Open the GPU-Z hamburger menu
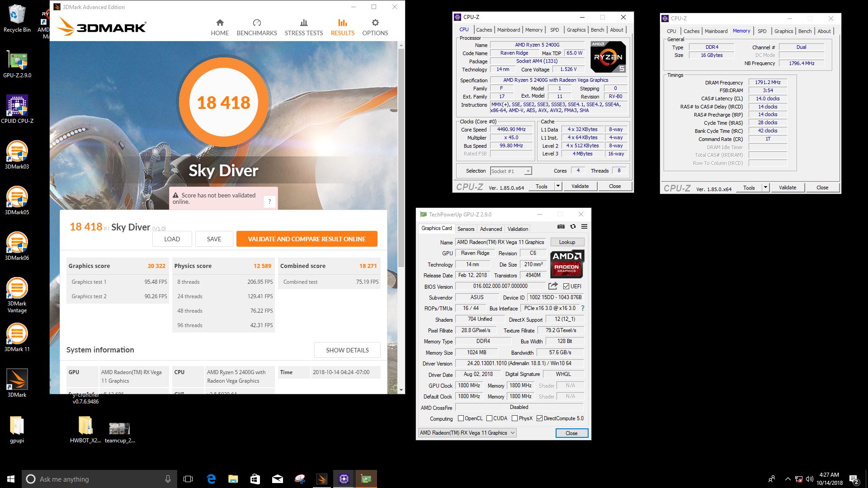868x488 pixels. click(584, 226)
